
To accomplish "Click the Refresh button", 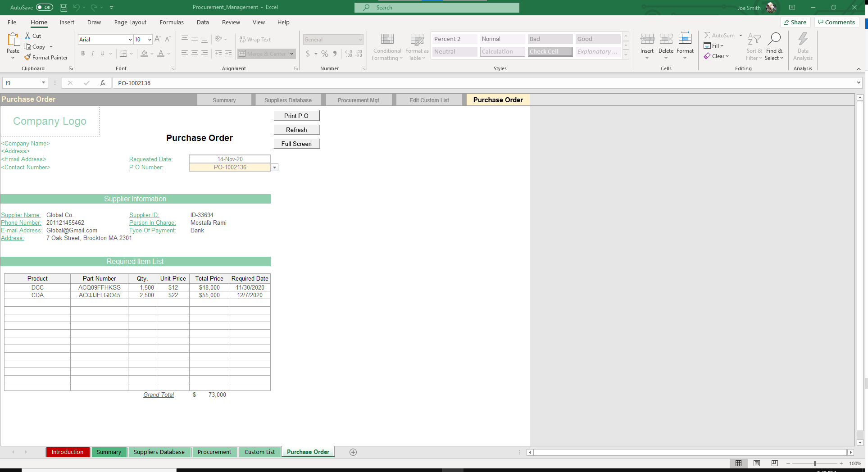I will (x=296, y=130).
